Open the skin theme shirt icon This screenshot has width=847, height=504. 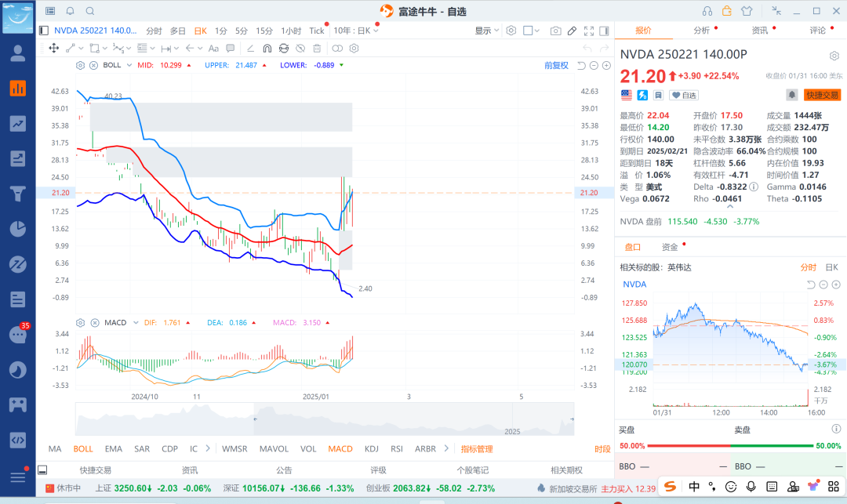(x=747, y=11)
